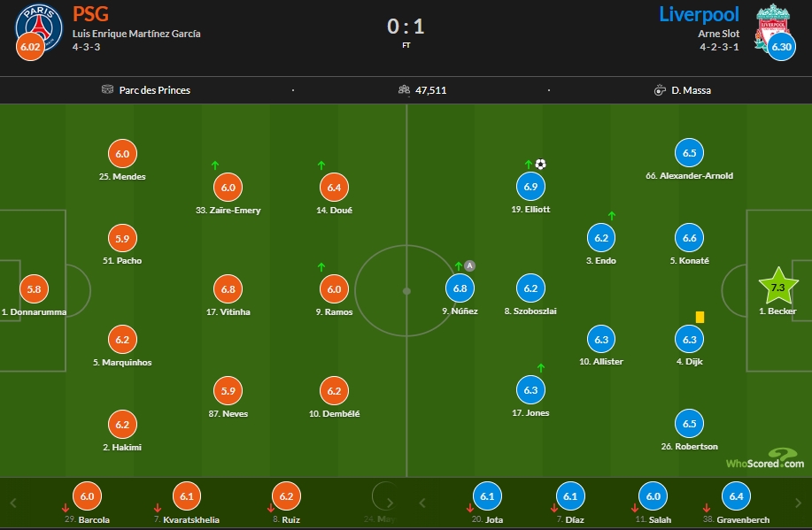Image resolution: width=812 pixels, height=530 pixels.
Task: Click Becker's green star rating badge
Action: tap(778, 288)
